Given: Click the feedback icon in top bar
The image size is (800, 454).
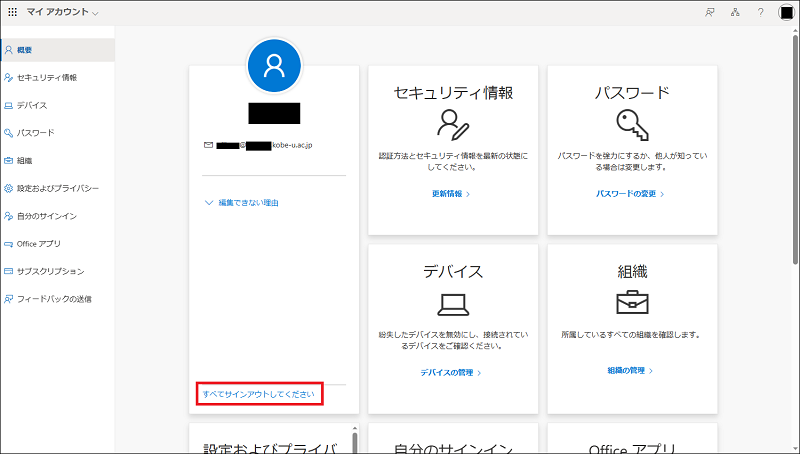Looking at the screenshot, I should coord(710,12).
